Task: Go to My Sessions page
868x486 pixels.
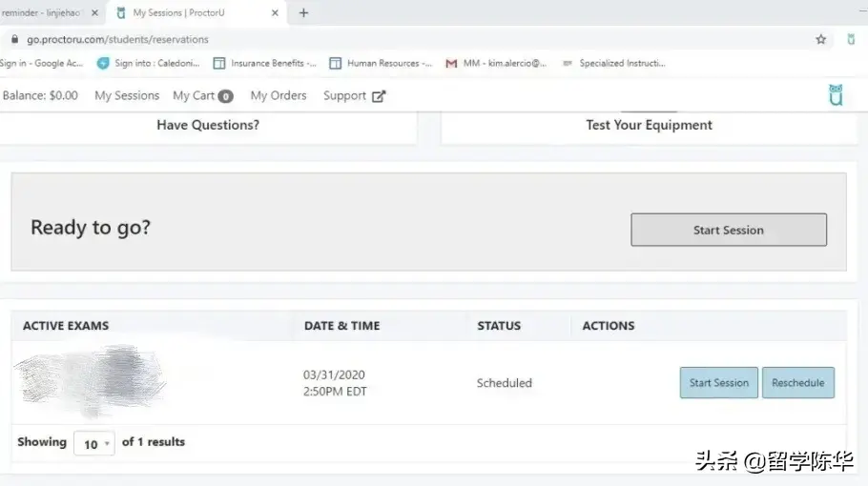Action: (x=127, y=95)
